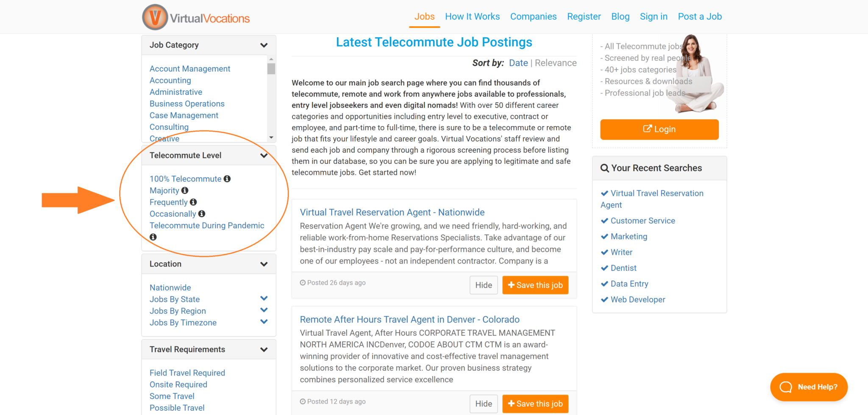This screenshot has height=415, width=868.
Task: Click info icon next to 100% Telecommute
Action: pyautogui.click(x=227, y=179)
